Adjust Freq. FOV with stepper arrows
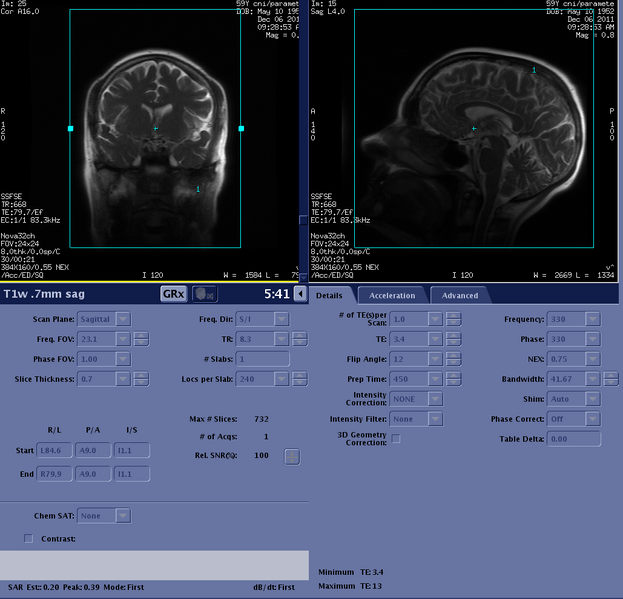The image size is (623, 599). coord(141,339)
